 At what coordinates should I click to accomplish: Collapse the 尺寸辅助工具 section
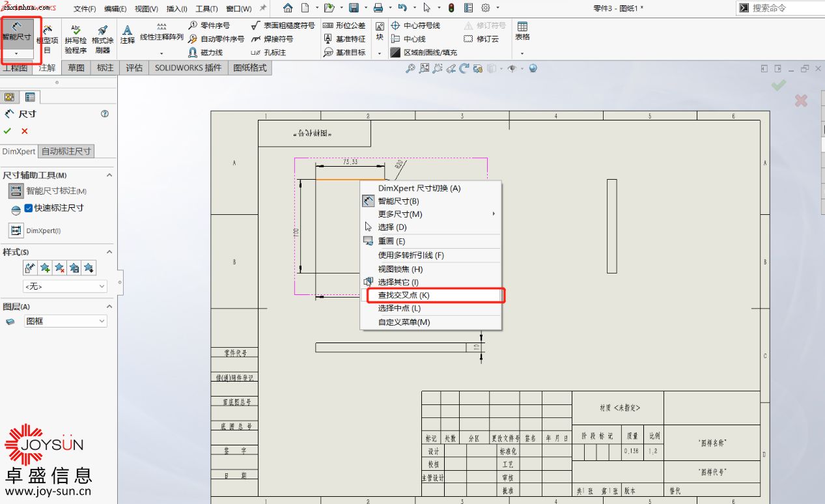109,175
